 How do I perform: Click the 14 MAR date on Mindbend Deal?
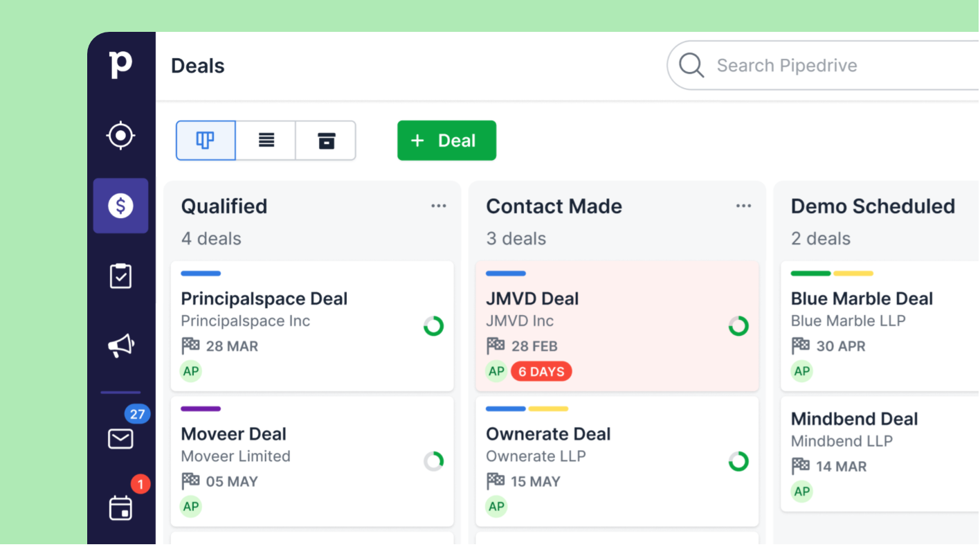tap(842, 467)
